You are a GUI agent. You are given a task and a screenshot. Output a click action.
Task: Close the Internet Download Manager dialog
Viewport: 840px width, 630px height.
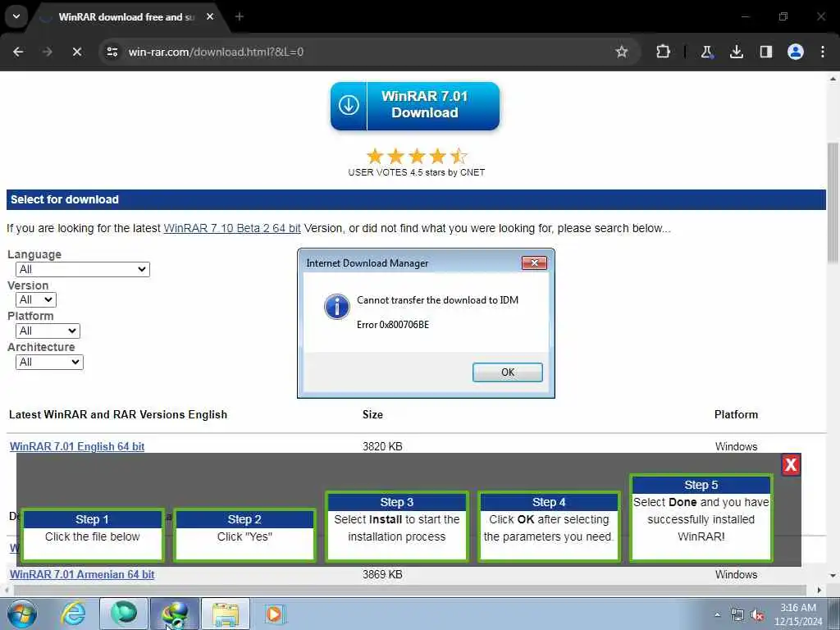point(534,262)
